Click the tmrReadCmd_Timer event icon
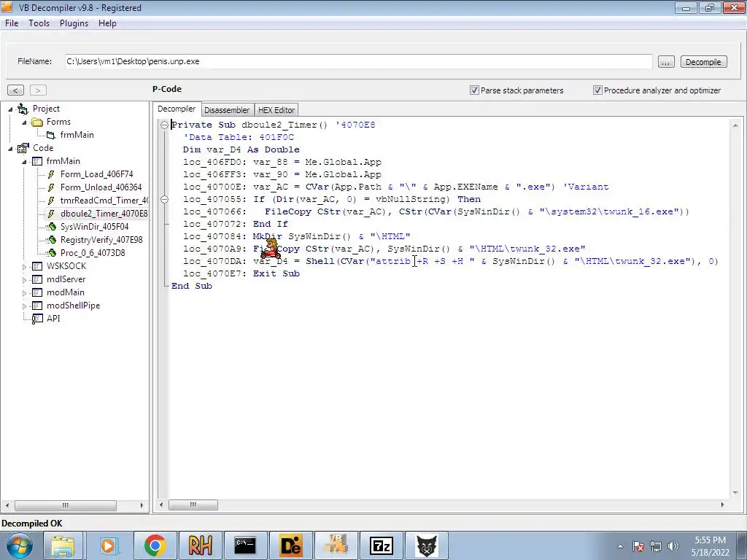 51,201
